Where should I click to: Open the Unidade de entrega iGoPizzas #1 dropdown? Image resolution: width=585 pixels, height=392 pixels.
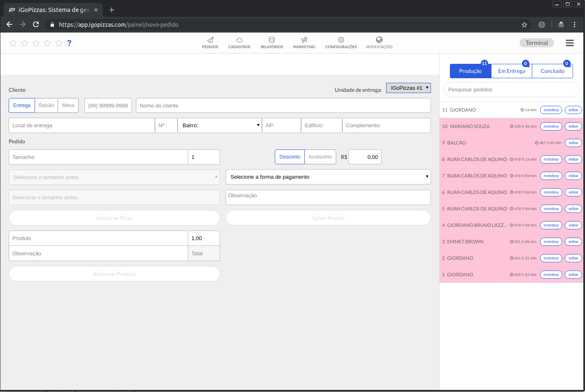[x=408, y=88]
